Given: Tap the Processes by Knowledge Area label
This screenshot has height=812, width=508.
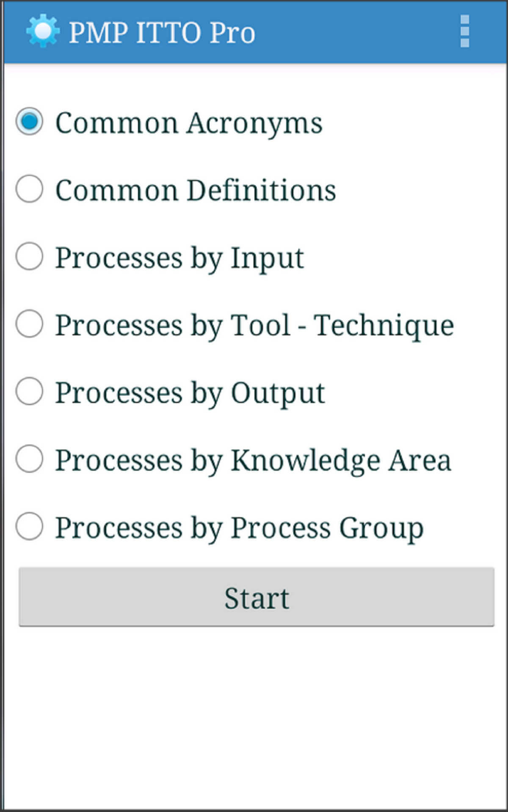Looking at the screenshot, I should 253,460.
